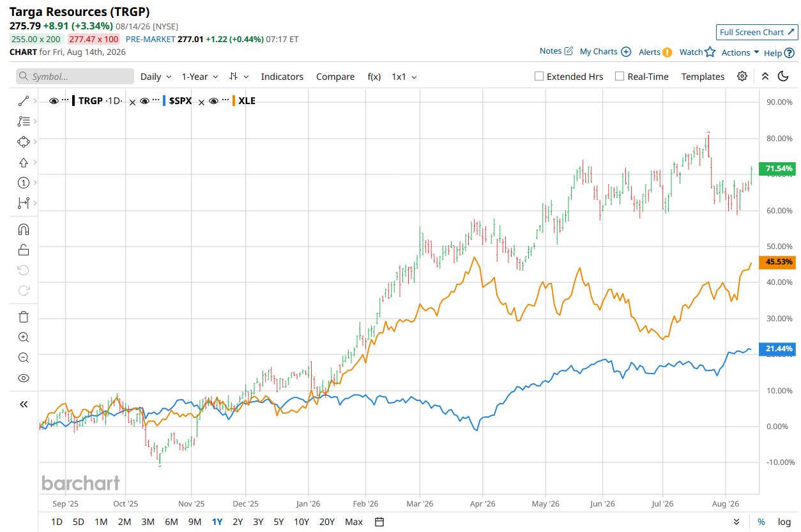The image size is (801, 532).
Task: Open the Indicators menu
Action: [282, 77]
